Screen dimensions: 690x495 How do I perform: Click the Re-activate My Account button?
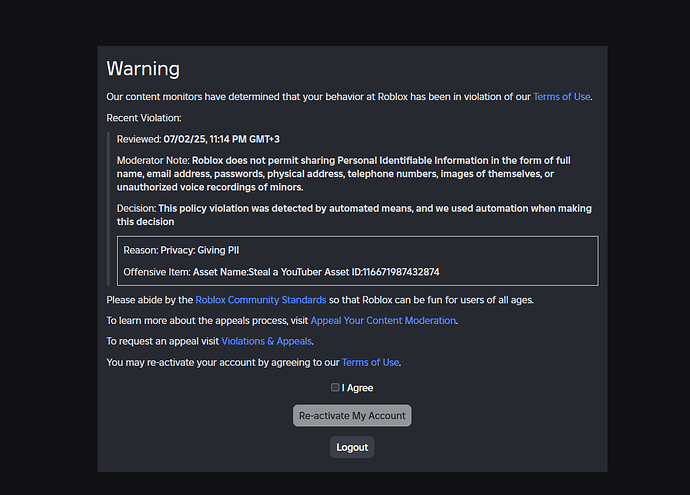pyautogui.click(x=352, y=415)
